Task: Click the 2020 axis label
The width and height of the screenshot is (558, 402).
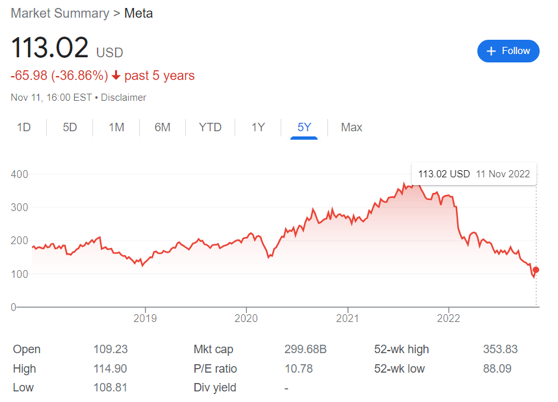Action: [x=246, y=318]
